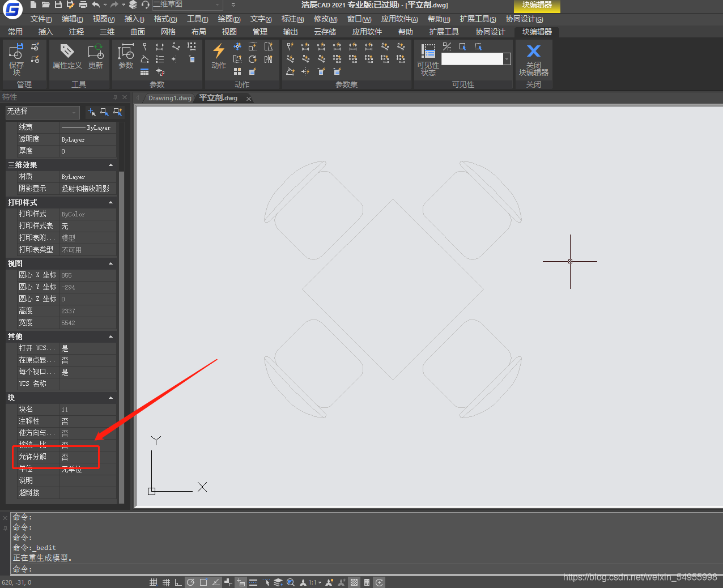Close the Properties (特性) panel

(x=125, y=97)
